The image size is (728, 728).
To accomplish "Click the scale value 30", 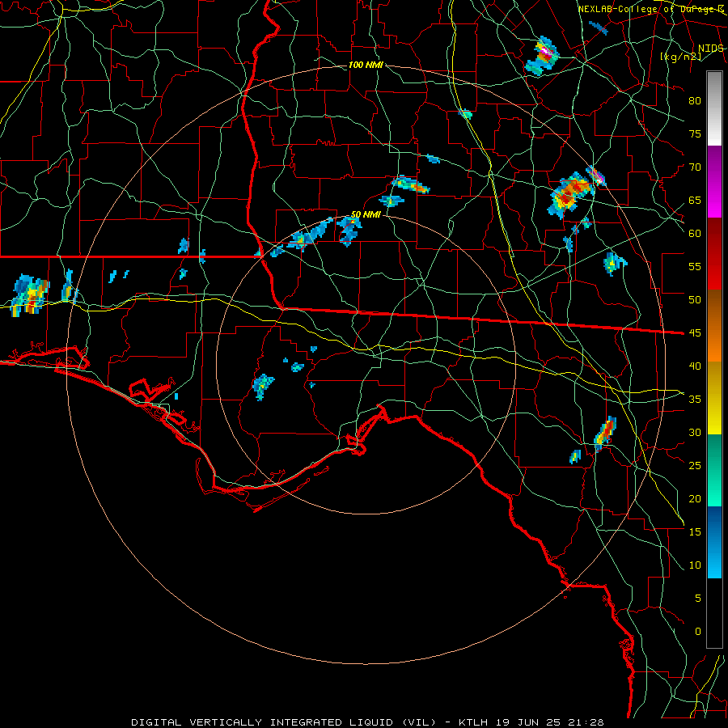I will pyautogui.click(x=695, y=432).
